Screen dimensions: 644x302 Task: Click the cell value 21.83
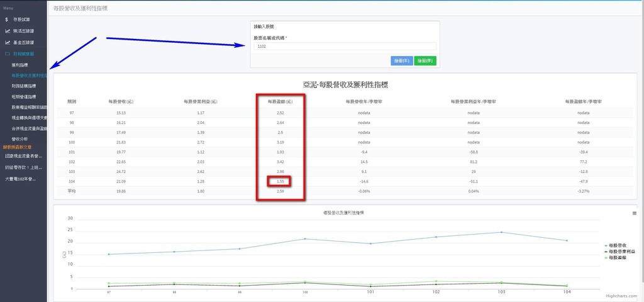pos(121,142)
